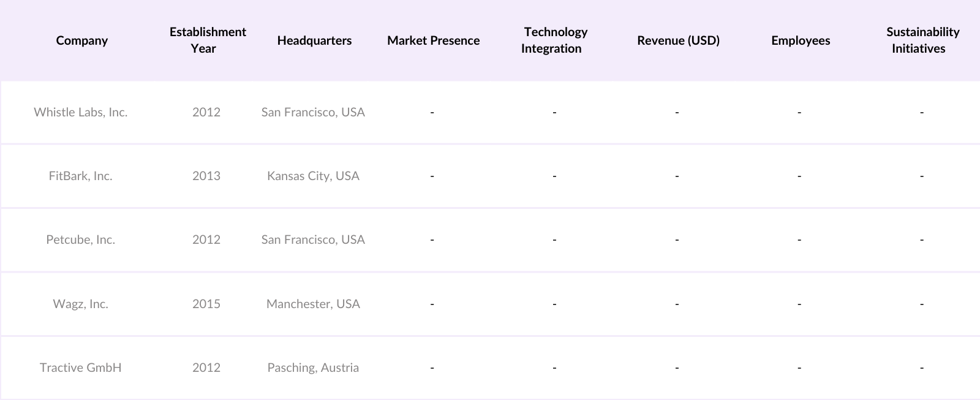The width and height of the screenshot is (980, 400).
Task: Click the Headquarters column header
Action: (x=314, y=40)
